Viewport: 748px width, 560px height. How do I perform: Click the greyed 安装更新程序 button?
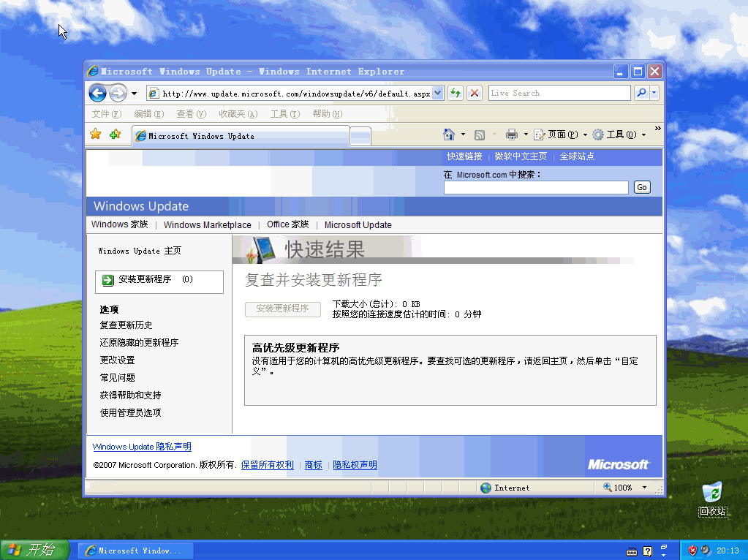[x=282, y=309]
